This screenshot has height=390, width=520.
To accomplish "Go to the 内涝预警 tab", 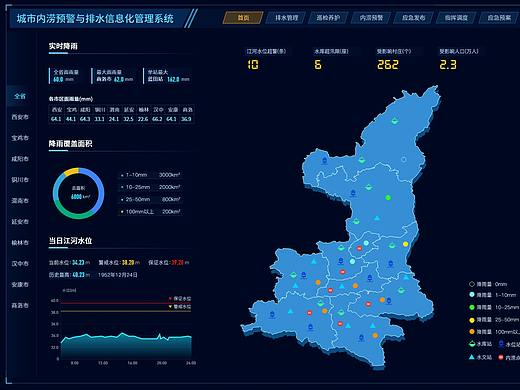I will click(x=371, y=18).
